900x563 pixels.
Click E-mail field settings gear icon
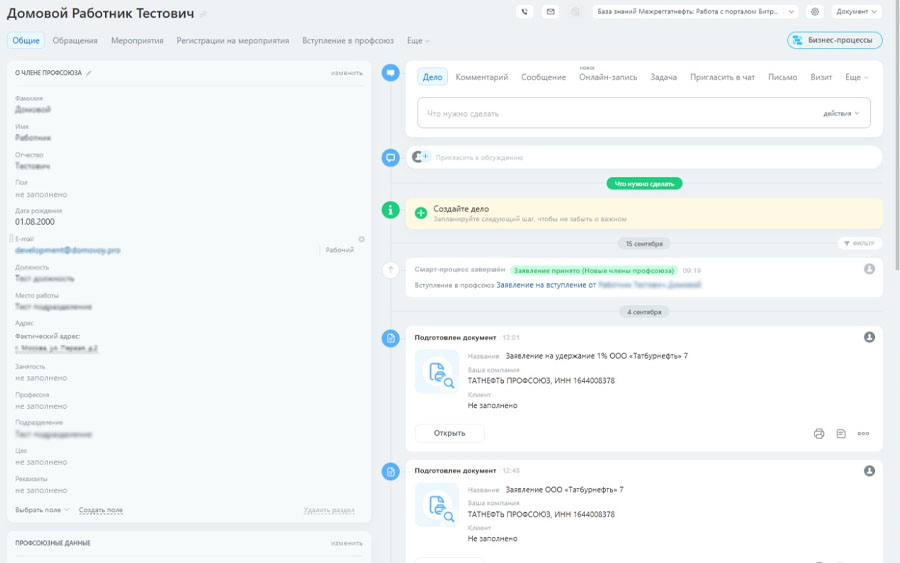pos(362,239)
